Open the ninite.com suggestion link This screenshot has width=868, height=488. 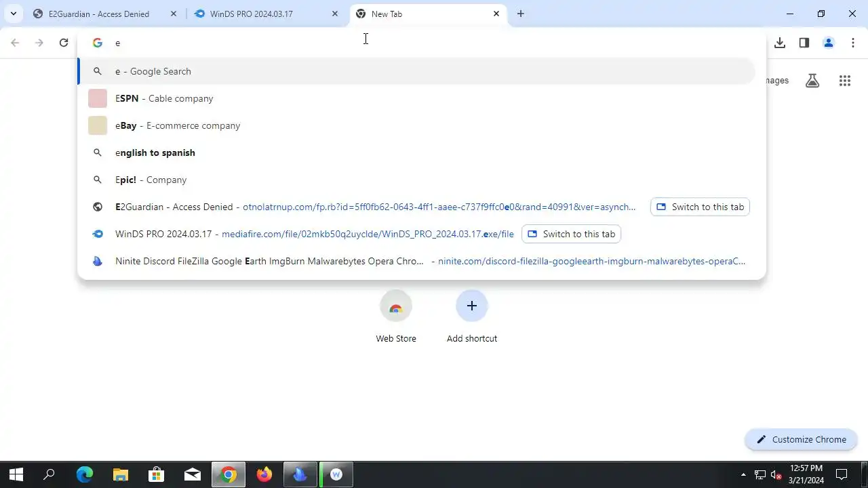click(591, 261)
